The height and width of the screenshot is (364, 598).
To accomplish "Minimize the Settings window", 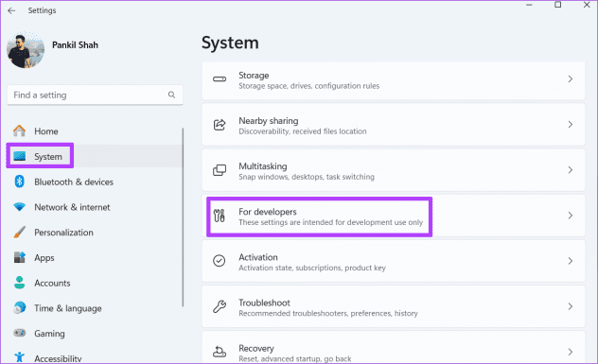I will pyautogui.click(x=529, y=5).
